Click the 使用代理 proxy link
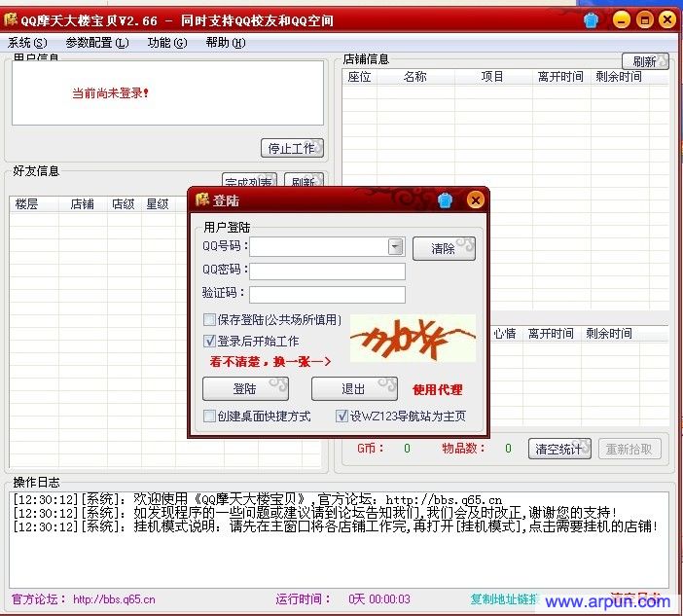 pos(437,389)
